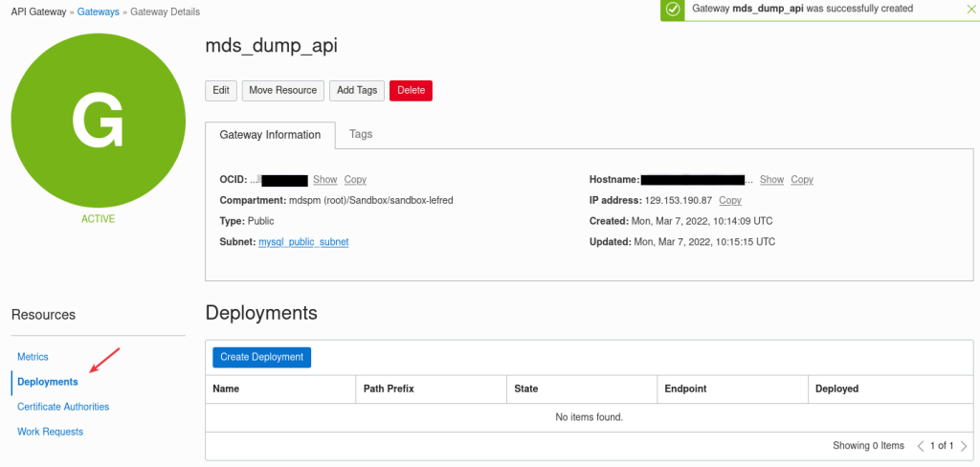
Task: Click the mds_dump_api page title
Action: click(271, 47)
